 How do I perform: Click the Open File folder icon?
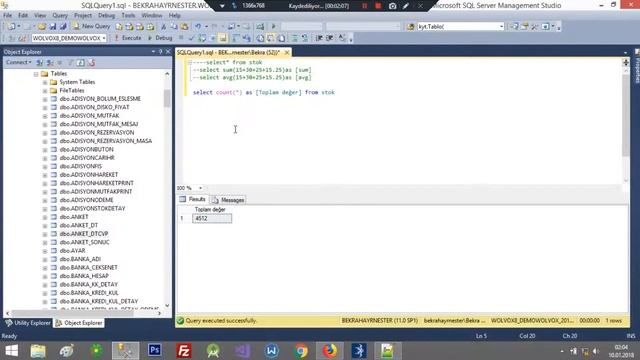pos(42,27)
